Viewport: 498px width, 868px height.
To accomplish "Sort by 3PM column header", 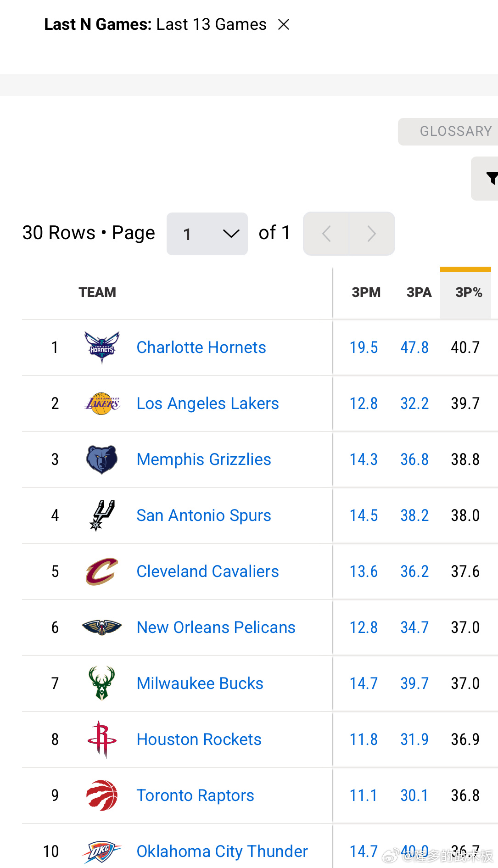I will click(x=366, y=292).
